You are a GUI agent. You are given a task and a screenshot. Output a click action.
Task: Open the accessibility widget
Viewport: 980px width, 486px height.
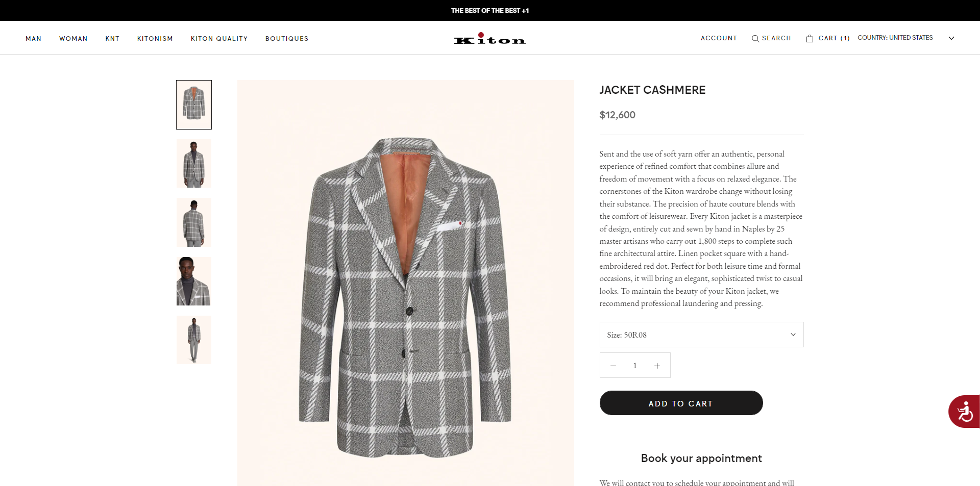tap(964, 412)
